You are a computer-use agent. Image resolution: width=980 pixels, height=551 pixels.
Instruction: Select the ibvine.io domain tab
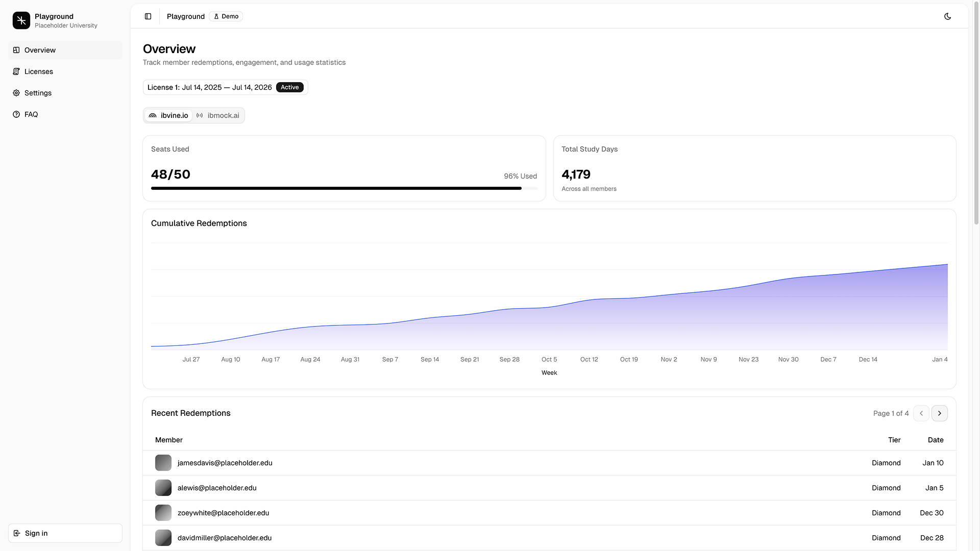click(168, 115)
